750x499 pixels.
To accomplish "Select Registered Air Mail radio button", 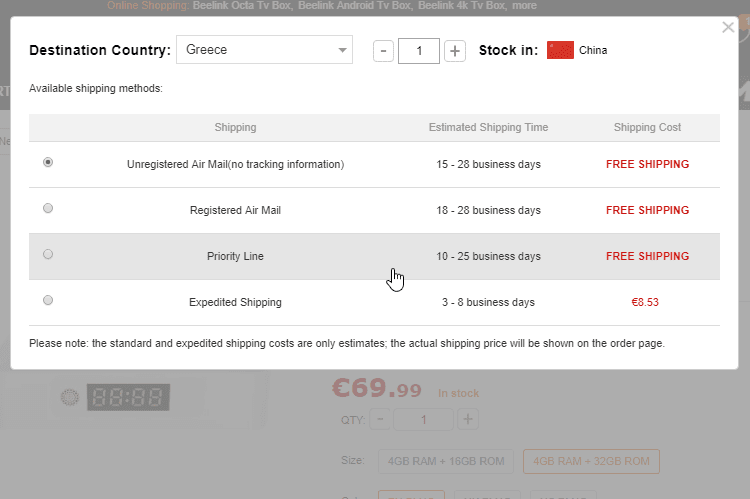I will coord(48,208).
